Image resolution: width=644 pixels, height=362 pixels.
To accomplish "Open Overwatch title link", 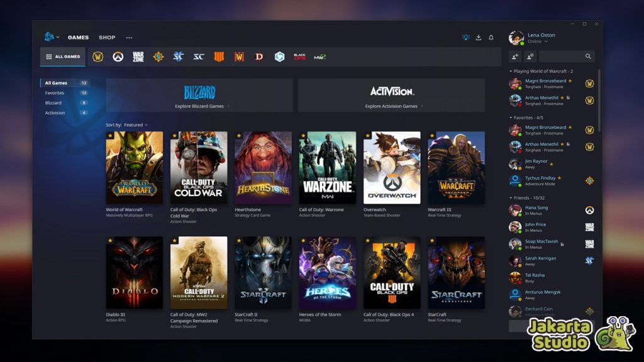I will (375, 210).
